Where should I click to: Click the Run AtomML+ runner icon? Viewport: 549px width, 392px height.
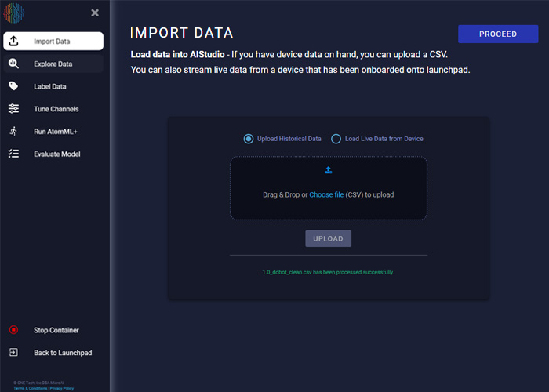pyautogui.click(x=13, y=131)
